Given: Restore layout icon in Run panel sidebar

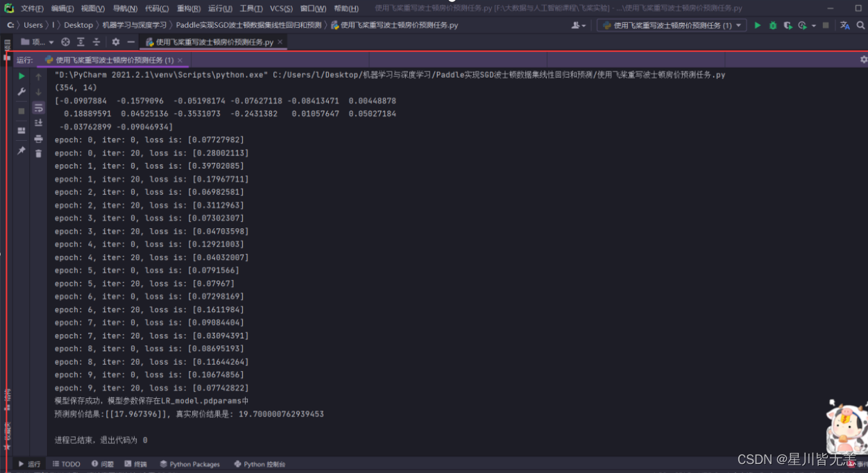Looking at the screenshot, I should coord(22,130).
